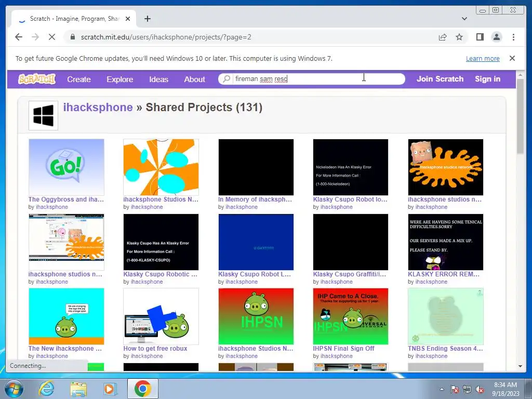Open the Chrome three-dot menu
This screenshot has width=532, height=399.
pyautogui.click(x=513, y=37)
